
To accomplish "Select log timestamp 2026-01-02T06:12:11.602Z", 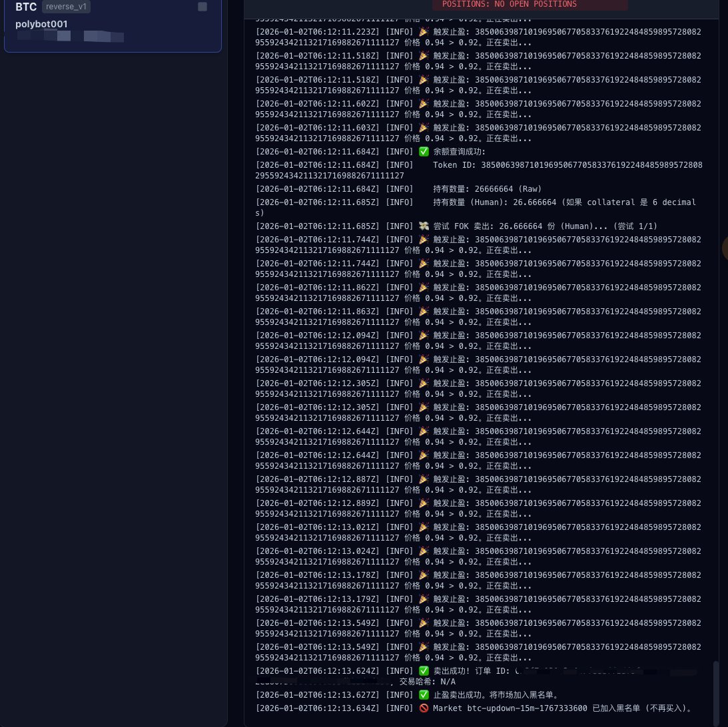I will click(x=318, y=104).
